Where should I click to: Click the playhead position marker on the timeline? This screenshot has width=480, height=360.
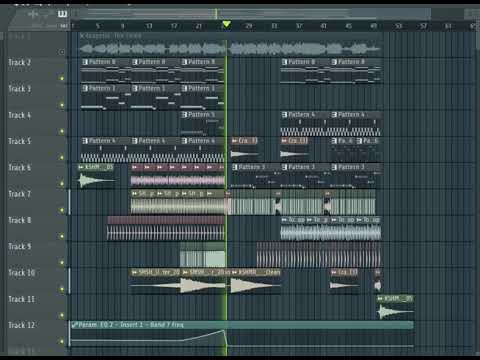point(226,24)
